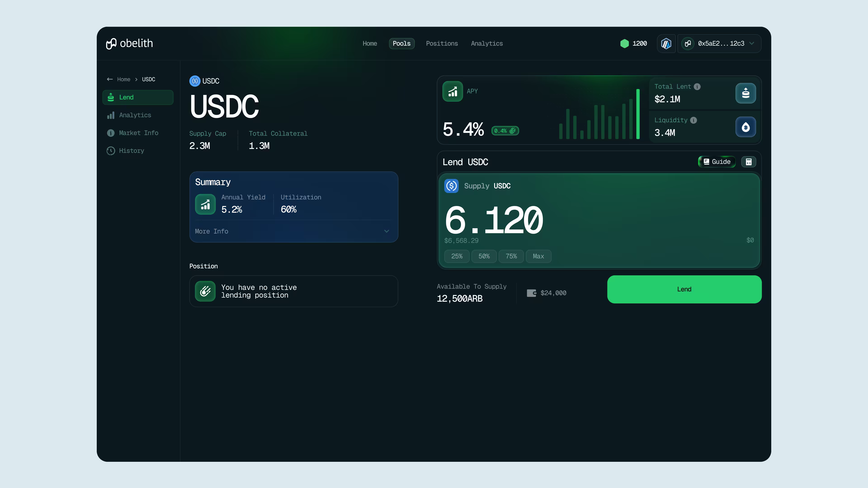The width and height of the screenshot is (868, 488).
Task: Open the Guide button
Action: pyautogui.click(x=717, y=162)
